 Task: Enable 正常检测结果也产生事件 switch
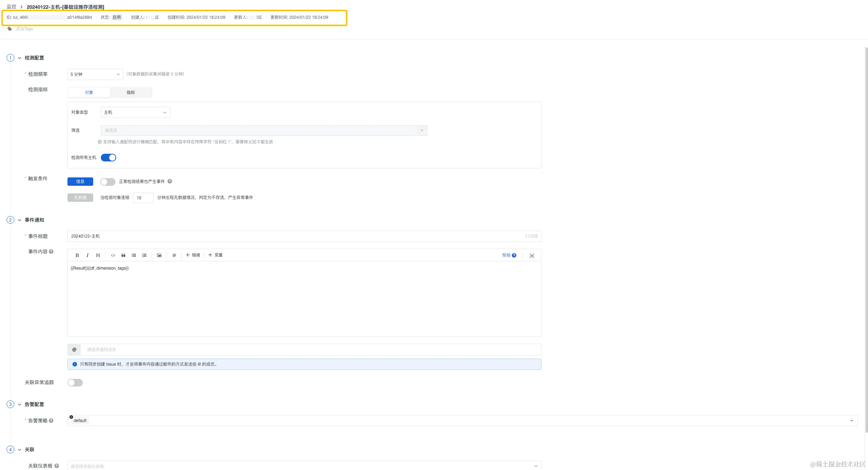(x=108, y=182)
